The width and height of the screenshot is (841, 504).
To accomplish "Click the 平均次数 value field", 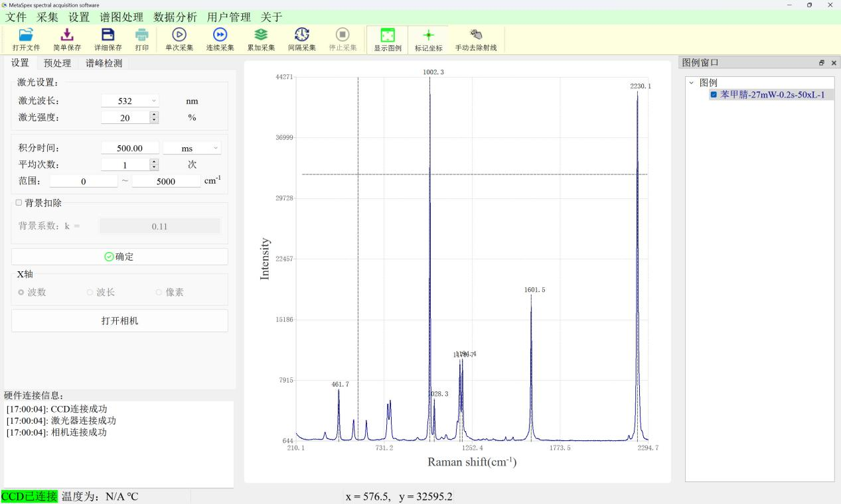I will click(125, 164).
